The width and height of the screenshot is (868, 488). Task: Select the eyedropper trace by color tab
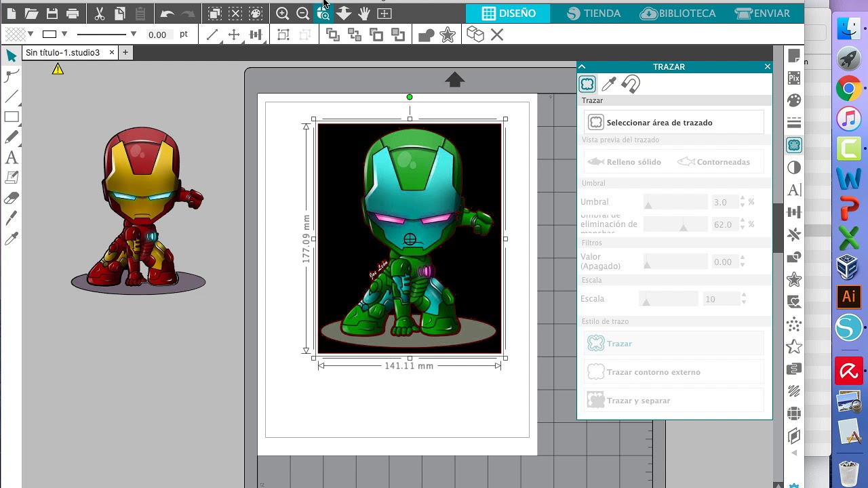[609, 84]
